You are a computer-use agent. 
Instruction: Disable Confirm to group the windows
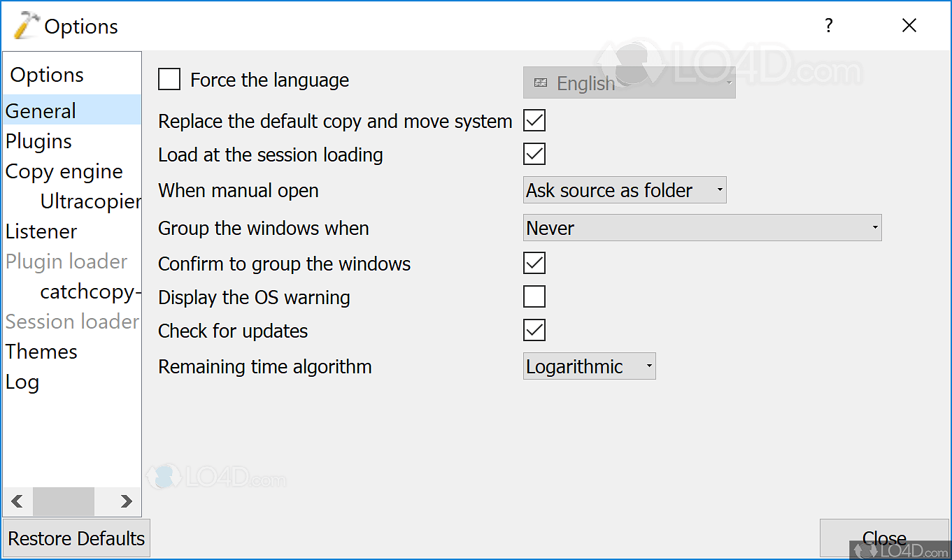[534, 264]
